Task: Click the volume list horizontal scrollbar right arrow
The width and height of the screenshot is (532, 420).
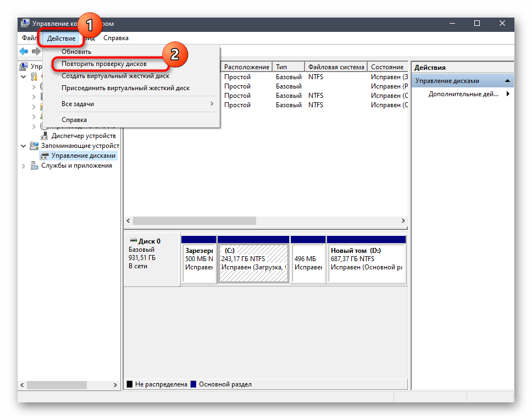Action: tap(404, 220)
